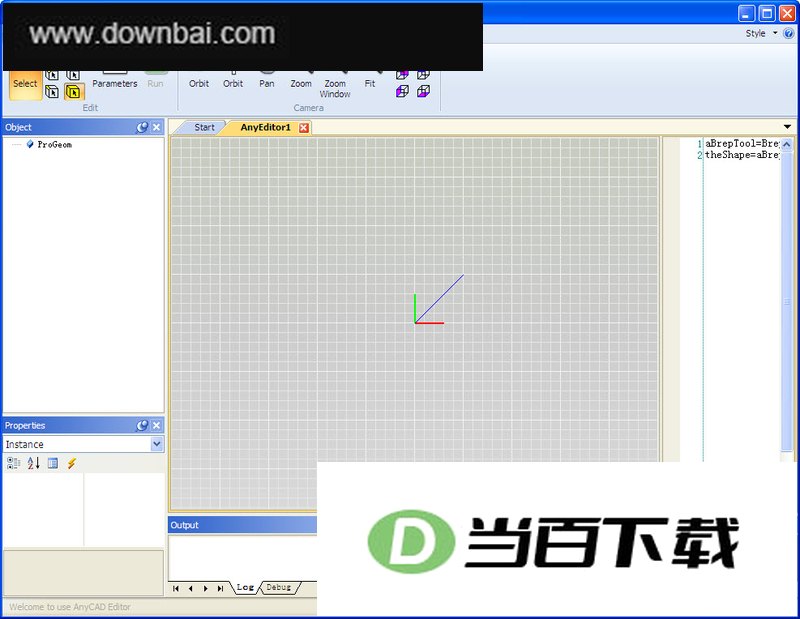Click script line 'aBrepTool=Bre'
Image resolution: width=800 pixels, height=619 pixels.
click(742, 144)
